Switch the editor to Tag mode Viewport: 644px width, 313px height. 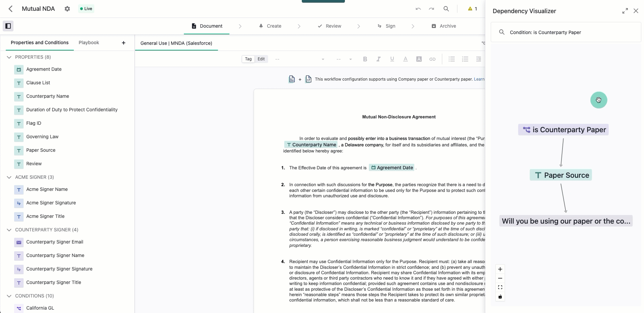click(x=248, y=59)
